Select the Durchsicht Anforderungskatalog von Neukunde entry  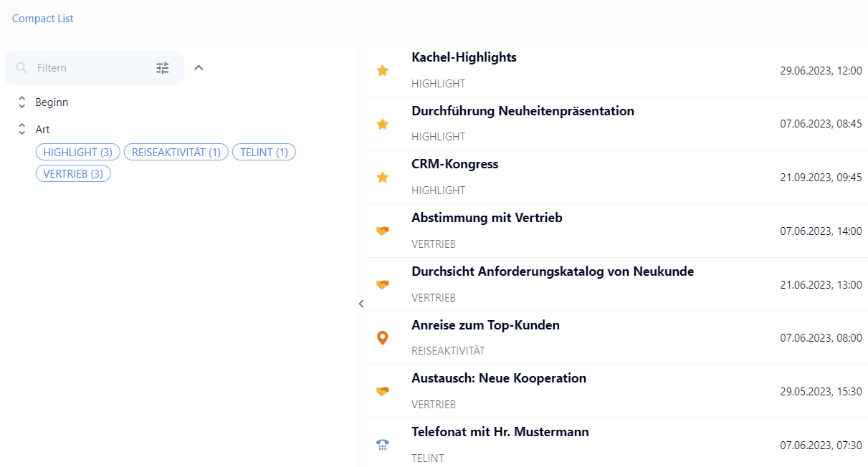[552, 272]
